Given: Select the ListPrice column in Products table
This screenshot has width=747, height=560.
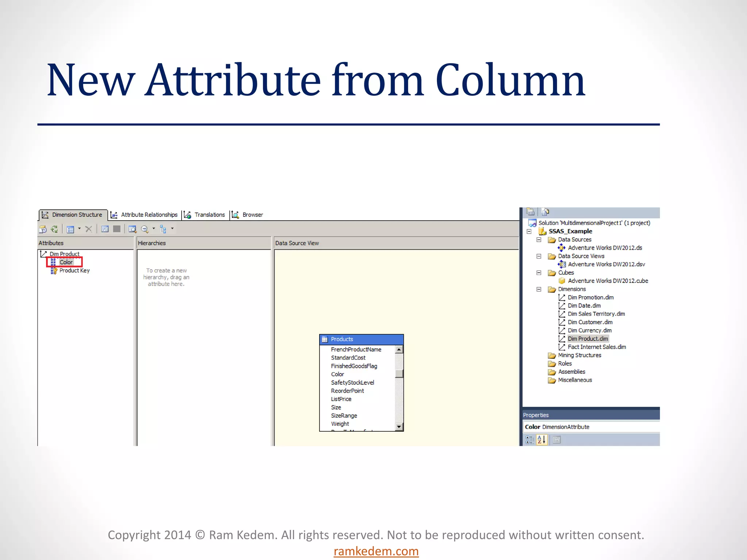Looking at the screenshot, I should point(341,399).
